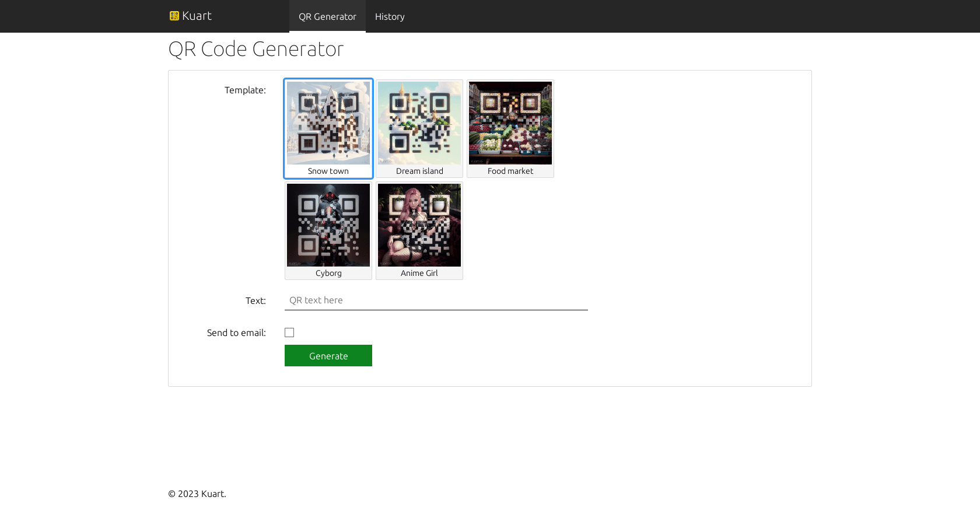Pick the Food market template
This screenshot has width=980, height=511.
(x=510, y=128)
